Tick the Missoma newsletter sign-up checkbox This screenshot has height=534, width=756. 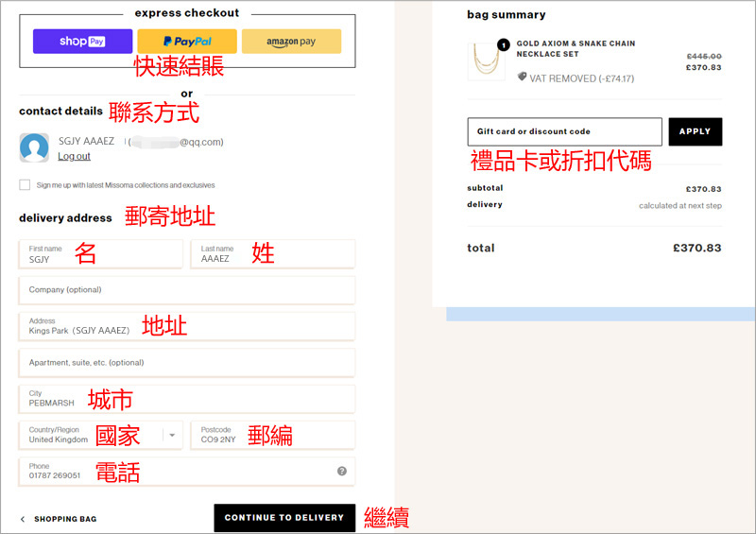[25, 185]
